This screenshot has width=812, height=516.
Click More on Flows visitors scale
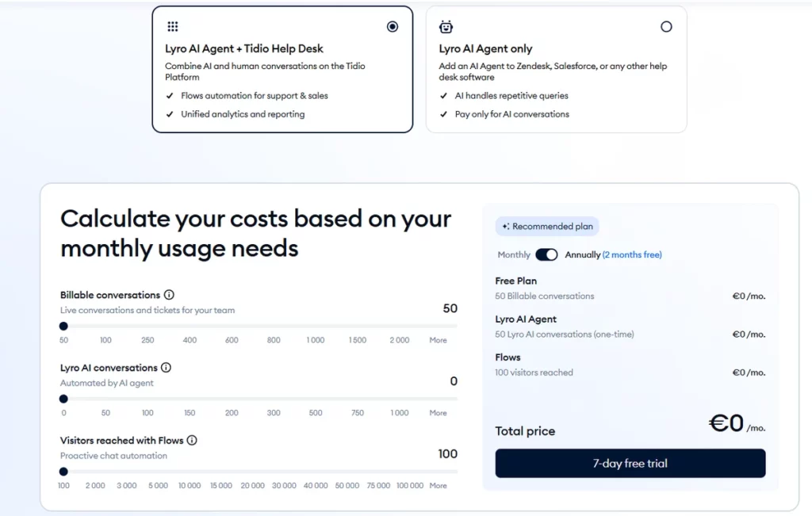438,485
